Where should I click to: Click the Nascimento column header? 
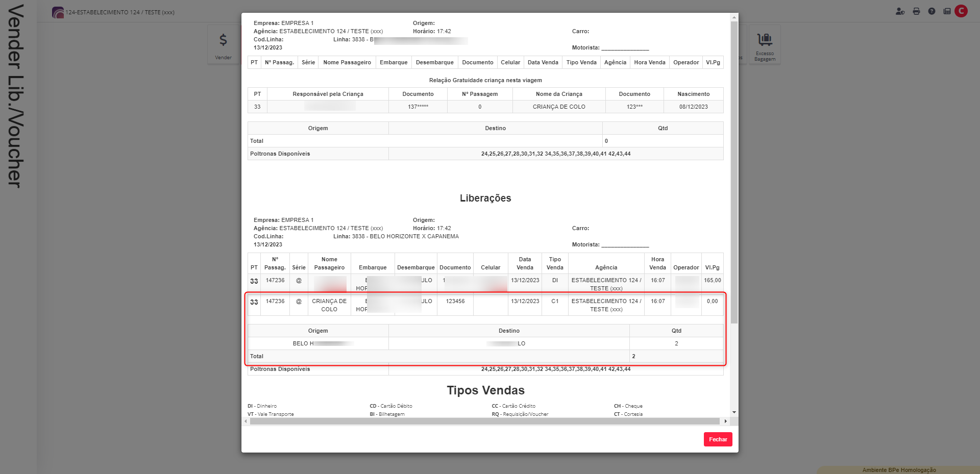click(x=693, y=94)
